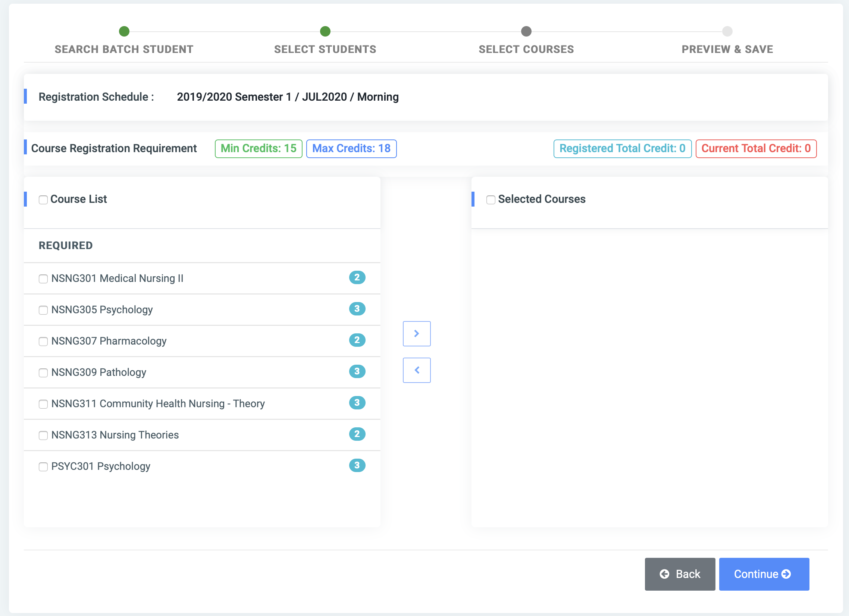Tick the NSNG307 Pharmacology checkbox
This screenshot has height=616, width=849.
(x=43, y=341)
